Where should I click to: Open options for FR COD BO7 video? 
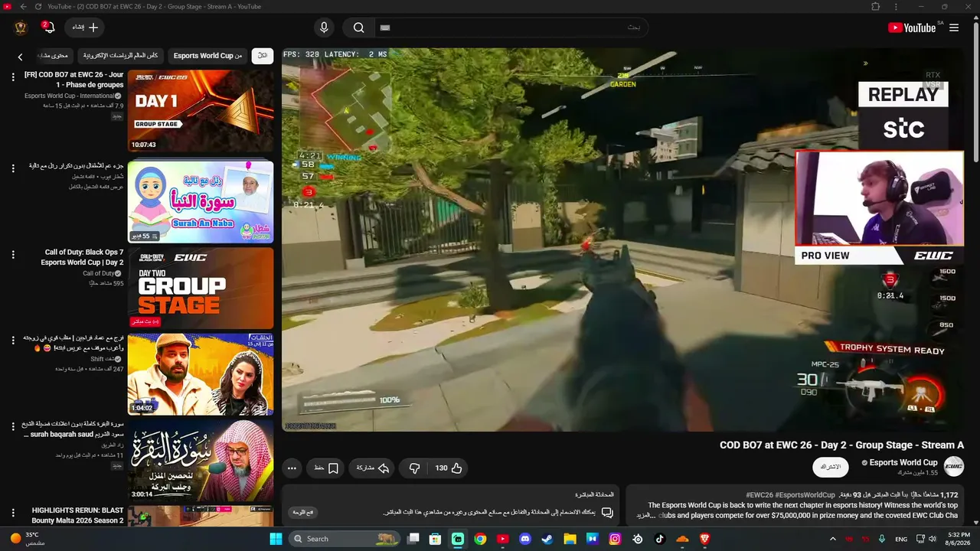pyautogui.click(x=13, y=77)
